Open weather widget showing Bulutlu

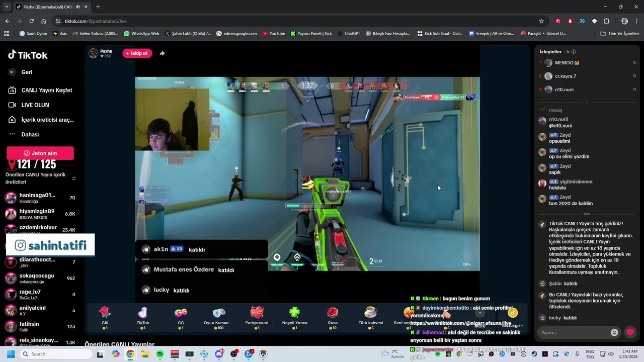[393, 354]
